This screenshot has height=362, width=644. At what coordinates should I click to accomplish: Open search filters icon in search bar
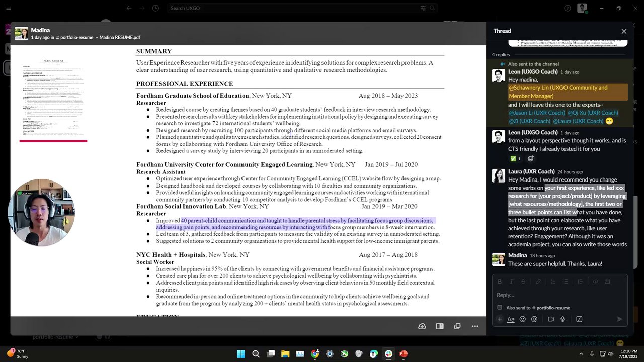423,8
